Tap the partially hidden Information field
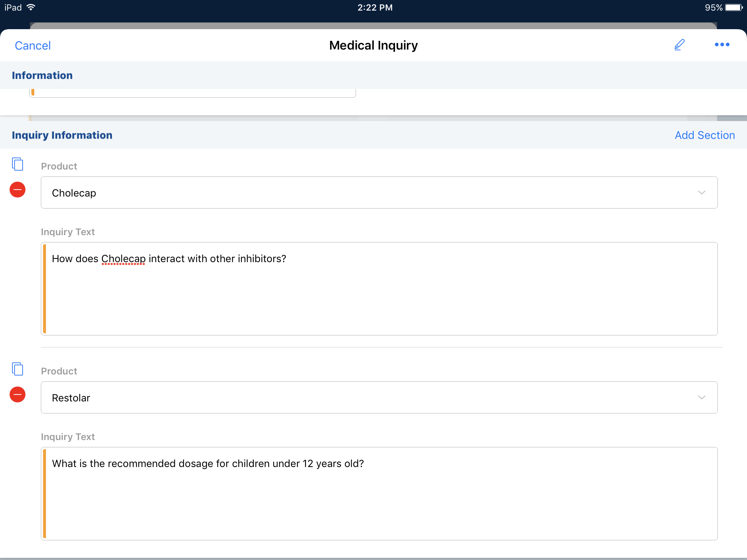The width and height of the screenshot is (747, 560). tap(193, 93)
